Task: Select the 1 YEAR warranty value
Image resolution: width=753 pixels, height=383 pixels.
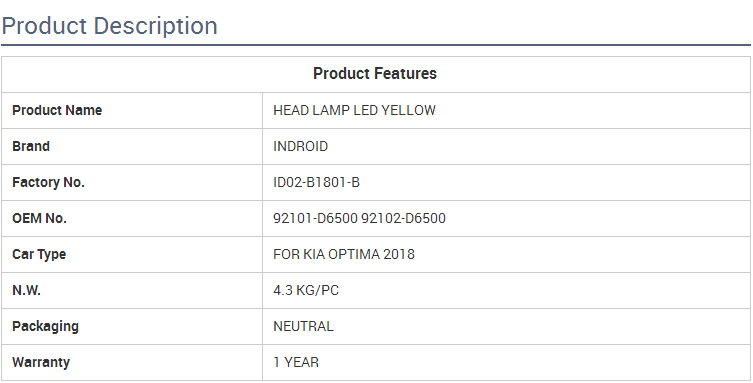Action: [x=296, y=362]
